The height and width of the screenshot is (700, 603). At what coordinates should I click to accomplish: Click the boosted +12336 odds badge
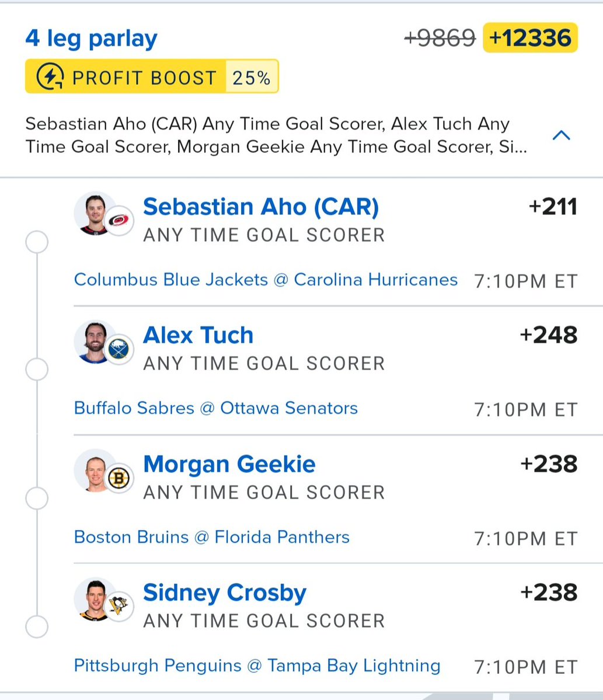[x=530, y=39]
